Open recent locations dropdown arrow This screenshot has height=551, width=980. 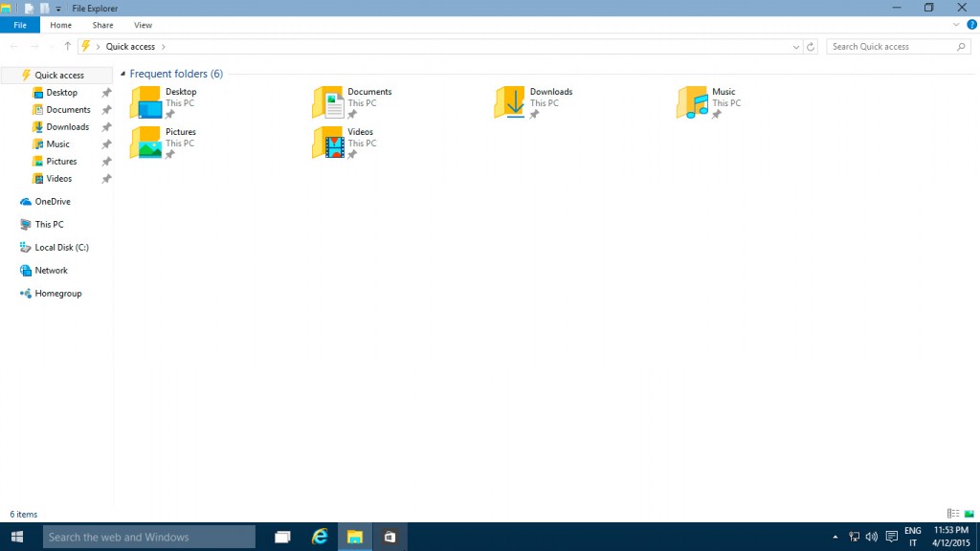pos(52,47)
